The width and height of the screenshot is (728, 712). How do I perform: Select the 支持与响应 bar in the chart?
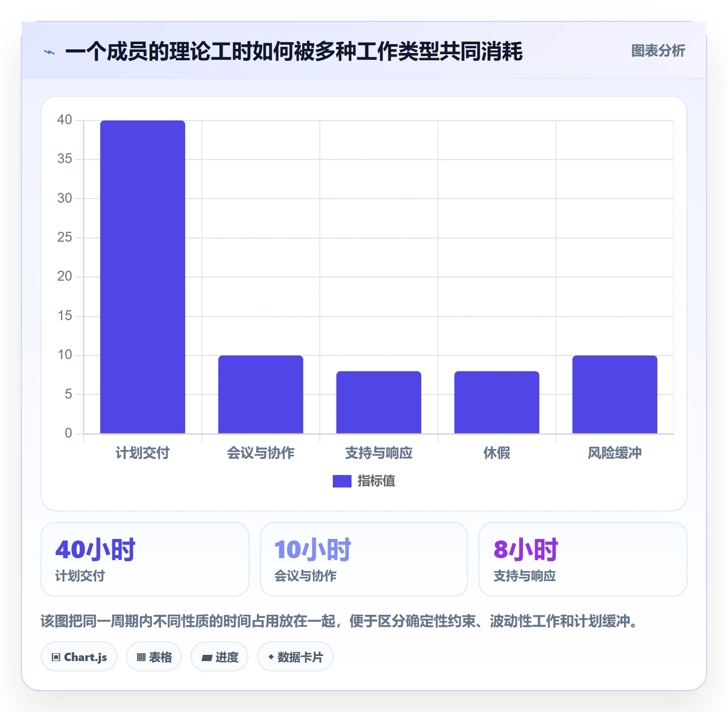[379, 402]
